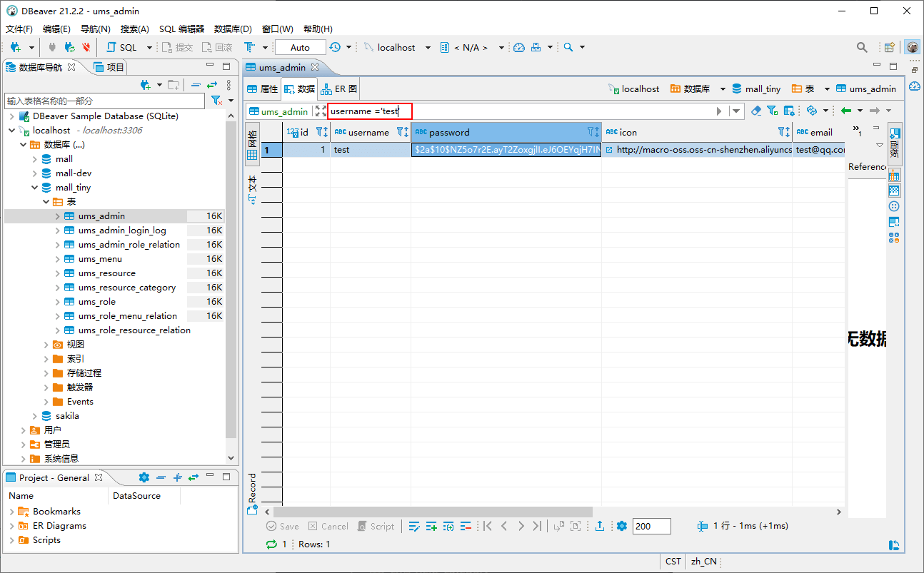Click green refresh icon at bottom
Screen dimensions: 924x573
[x=271, y=544]
